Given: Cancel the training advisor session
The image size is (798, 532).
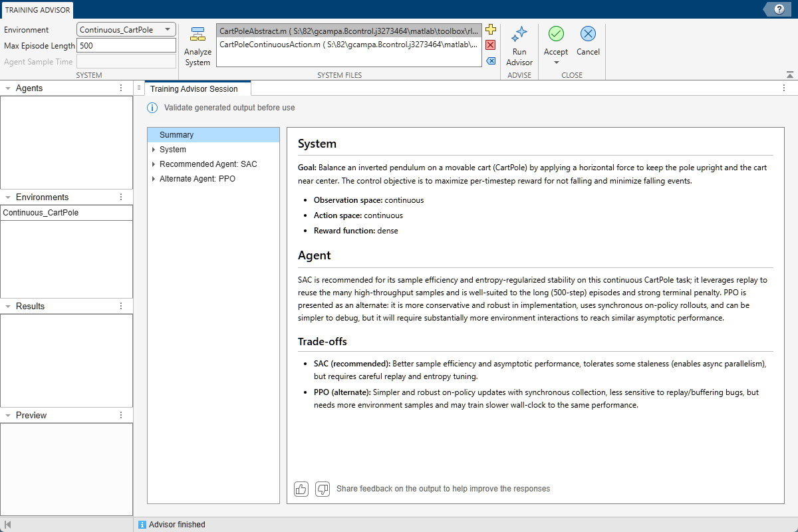Looking at the screenshot, I should coord(588,41).
